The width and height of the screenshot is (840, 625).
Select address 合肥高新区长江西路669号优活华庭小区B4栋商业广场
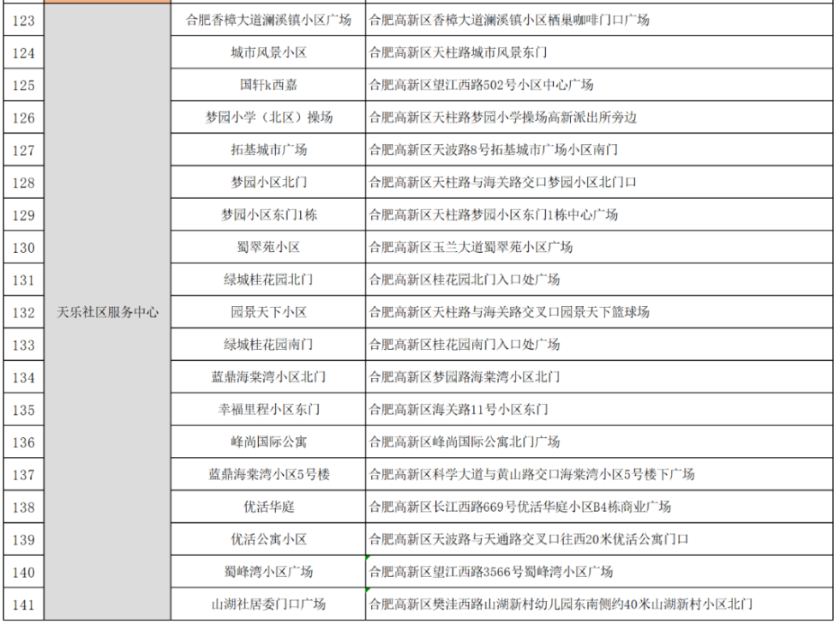point(599,507)
